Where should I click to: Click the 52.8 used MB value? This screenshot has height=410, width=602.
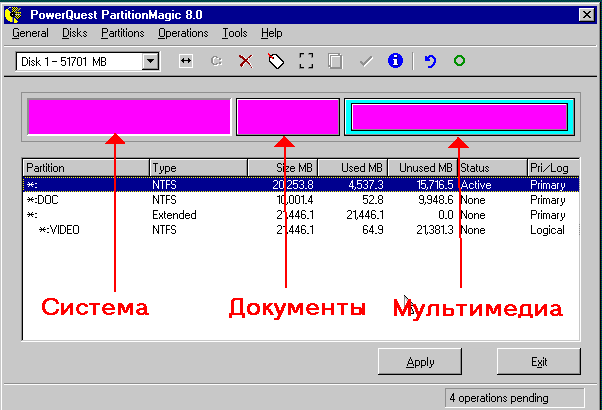(x=372, y=200)
